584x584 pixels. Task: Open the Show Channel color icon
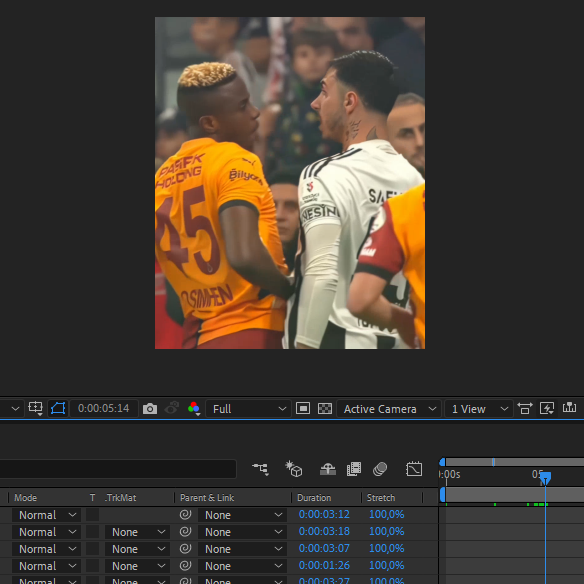[x=194, y=409]
